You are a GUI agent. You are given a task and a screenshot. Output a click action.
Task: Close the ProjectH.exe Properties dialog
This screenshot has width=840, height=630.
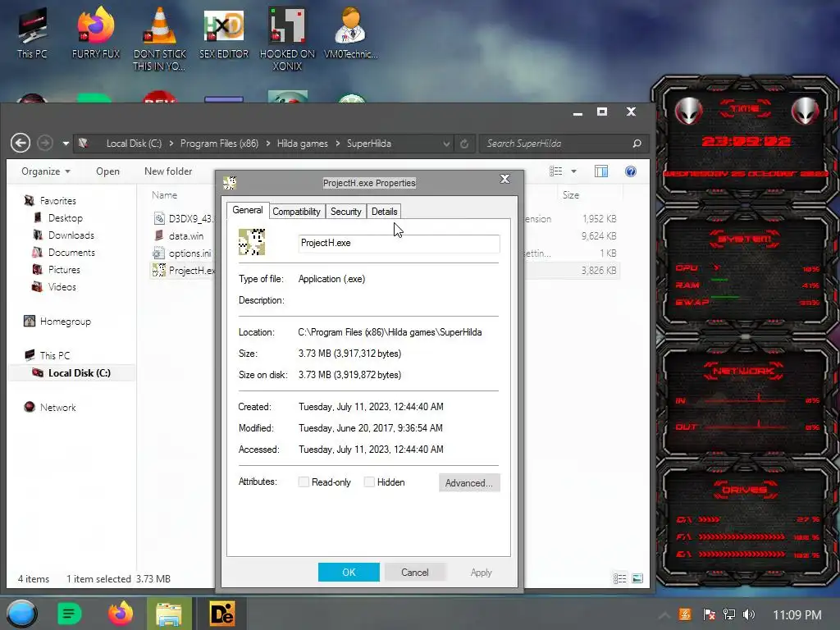click(504, 179)
